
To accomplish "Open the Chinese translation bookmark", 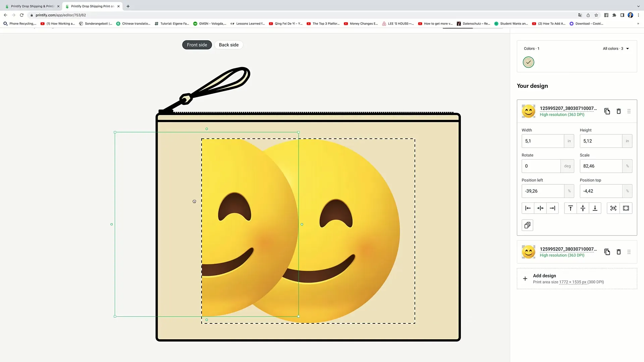I will click(x=133, y=23).
